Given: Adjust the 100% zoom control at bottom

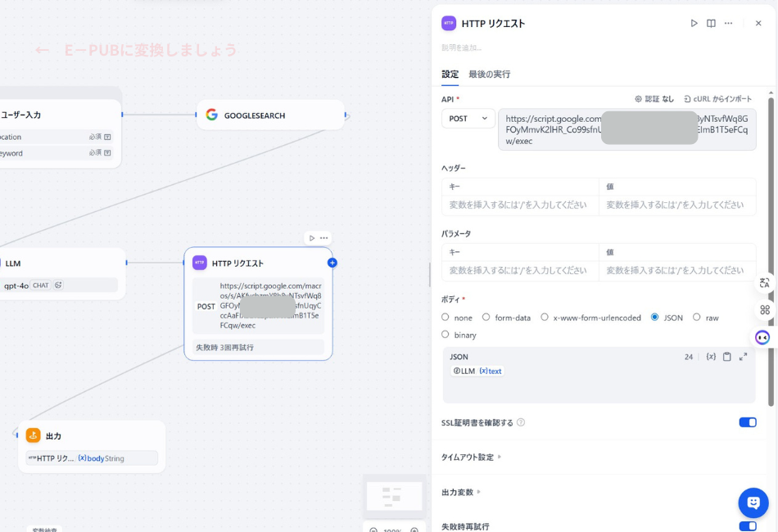Looking at the screenshot, I should point(394,530).
